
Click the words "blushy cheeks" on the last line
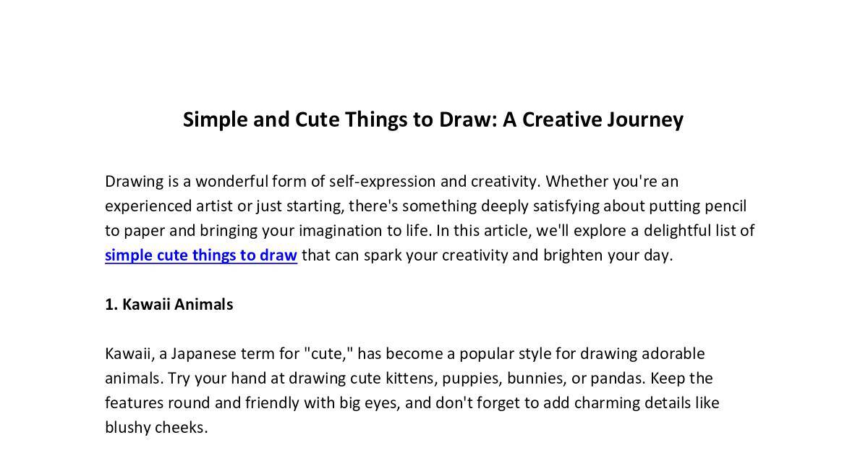(x=155, y=427)
